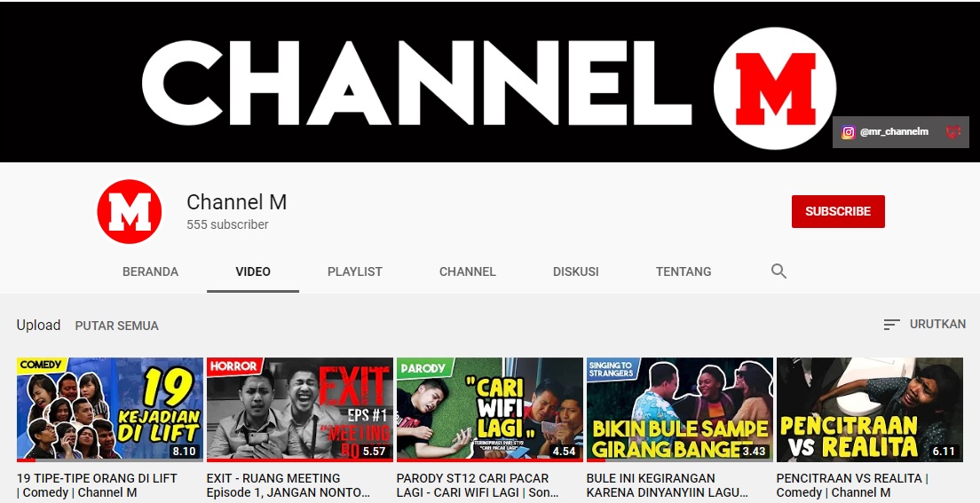The image size is (980, 503).
Task: Open title 19 TIPE-TIPE ORANG DI LIFT
Action: [97, 485]
